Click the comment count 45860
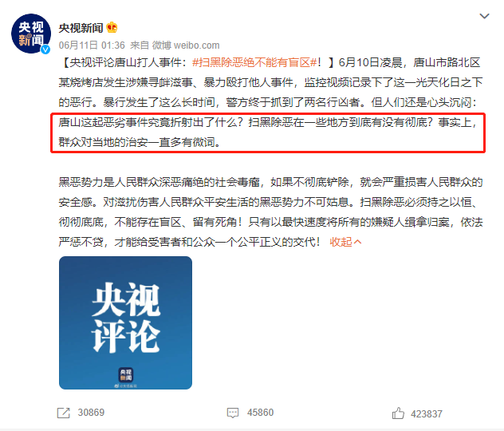504x431 pixels. tap(260, 413)
